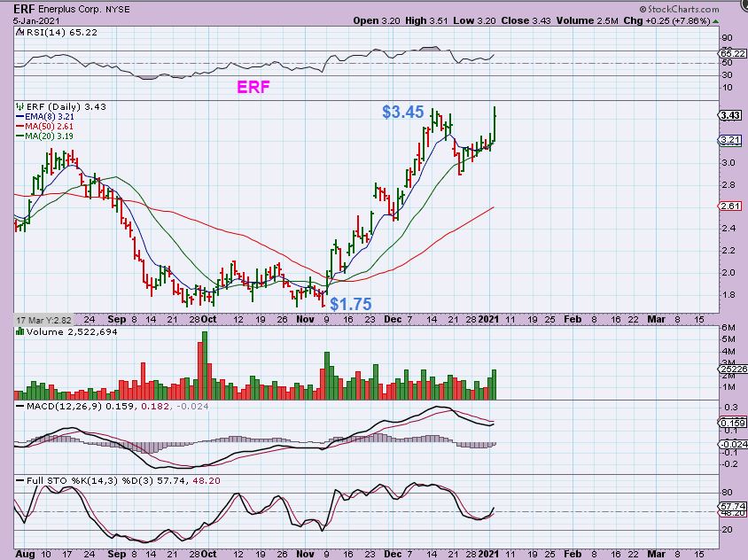Click the '3.21' EMA price tag on right axis
Viewport: 748px width, 560px height.
tap(730, 140)
